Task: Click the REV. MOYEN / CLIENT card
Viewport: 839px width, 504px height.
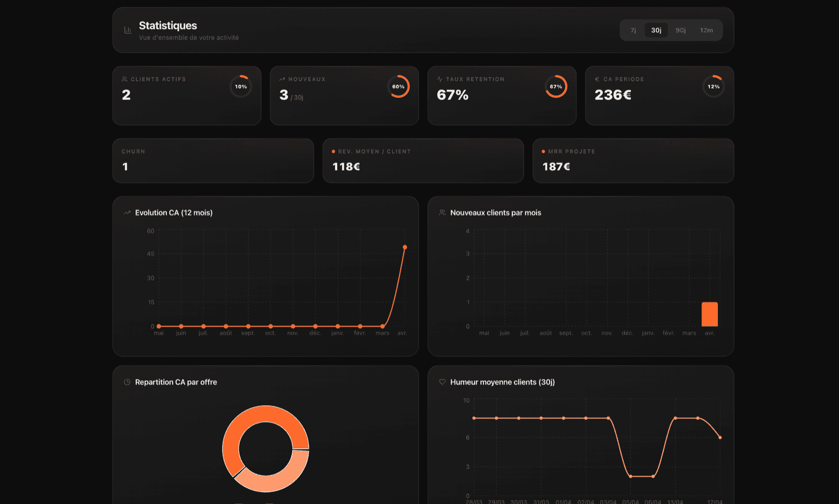Action: 423,160
